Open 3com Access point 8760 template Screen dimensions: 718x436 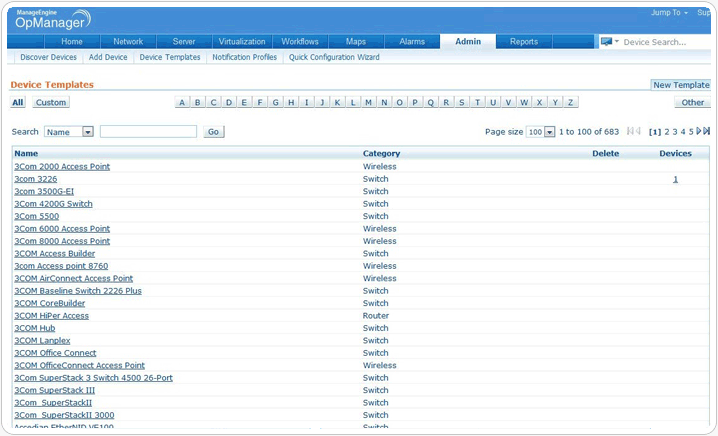(x=61, y=266)
